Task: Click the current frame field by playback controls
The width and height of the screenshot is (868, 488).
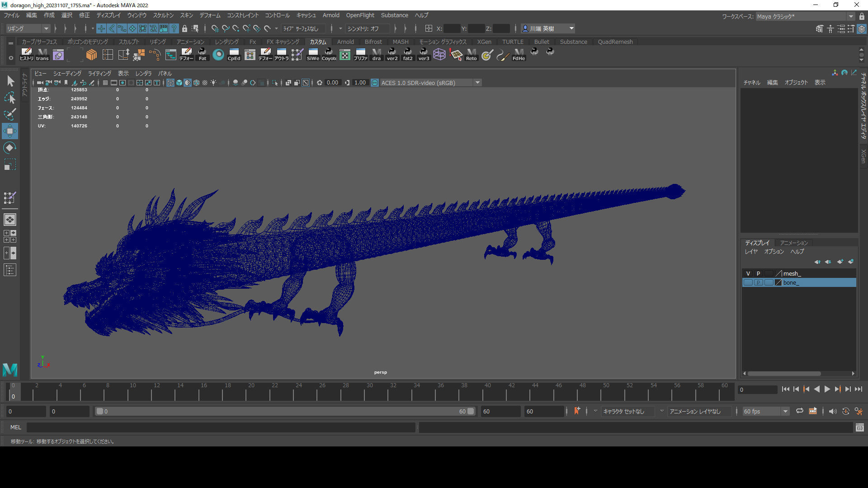Action: (757, 389)
